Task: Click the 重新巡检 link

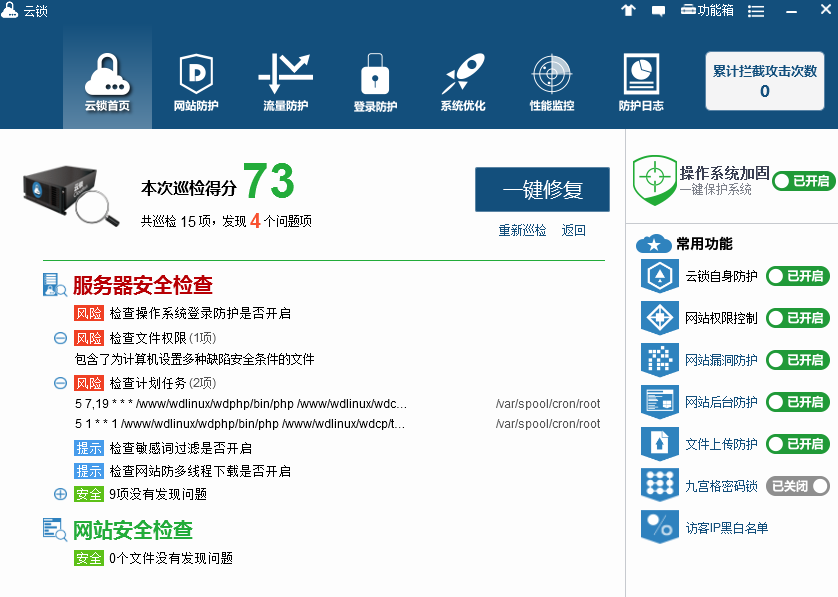Action: pos(522,230)
